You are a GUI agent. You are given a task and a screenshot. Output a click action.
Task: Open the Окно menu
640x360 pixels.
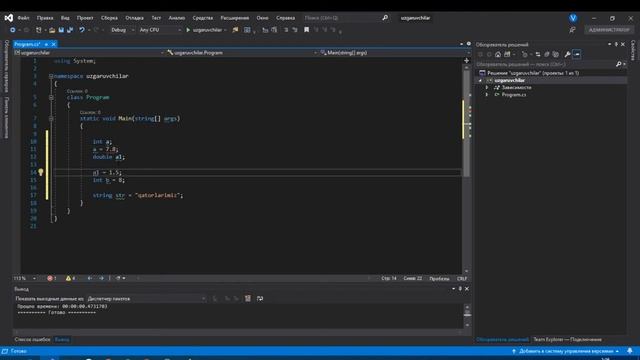(262, 18)
